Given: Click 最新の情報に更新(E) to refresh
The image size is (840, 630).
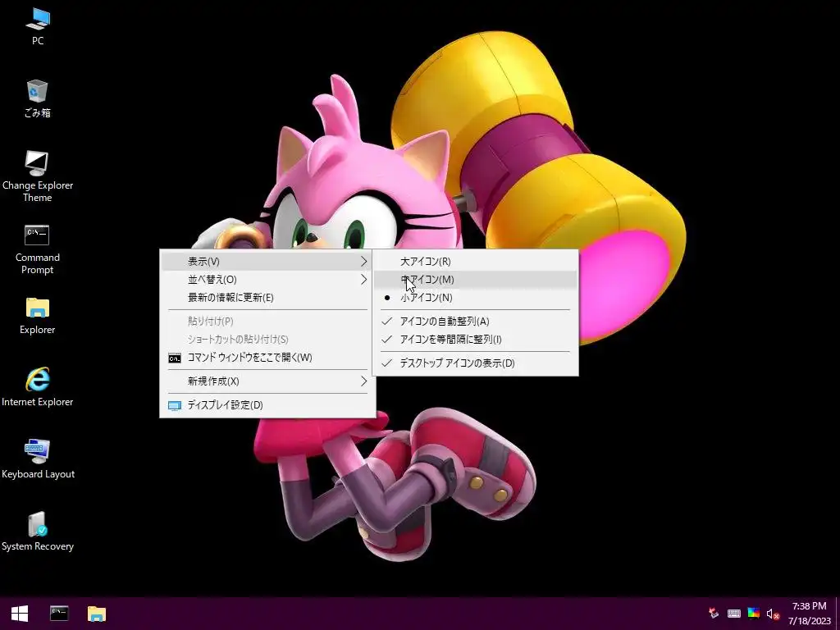Looking at the screenshot, I should point(267,298).
